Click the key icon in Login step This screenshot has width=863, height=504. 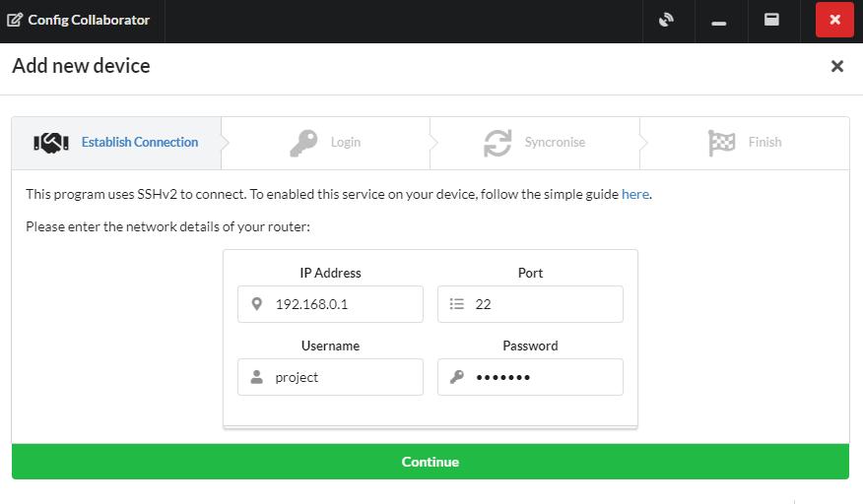303,143
